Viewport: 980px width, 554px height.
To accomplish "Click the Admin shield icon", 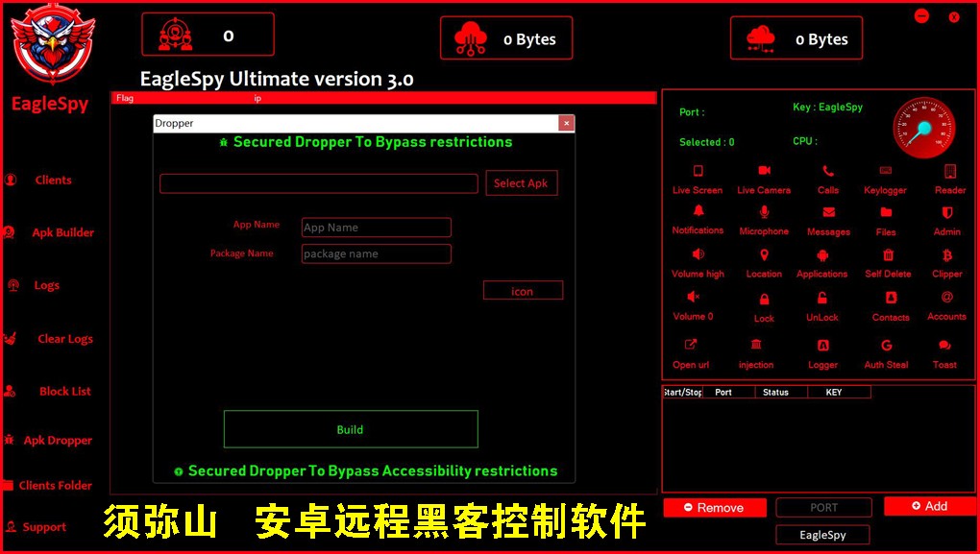I will coord(947,213).
